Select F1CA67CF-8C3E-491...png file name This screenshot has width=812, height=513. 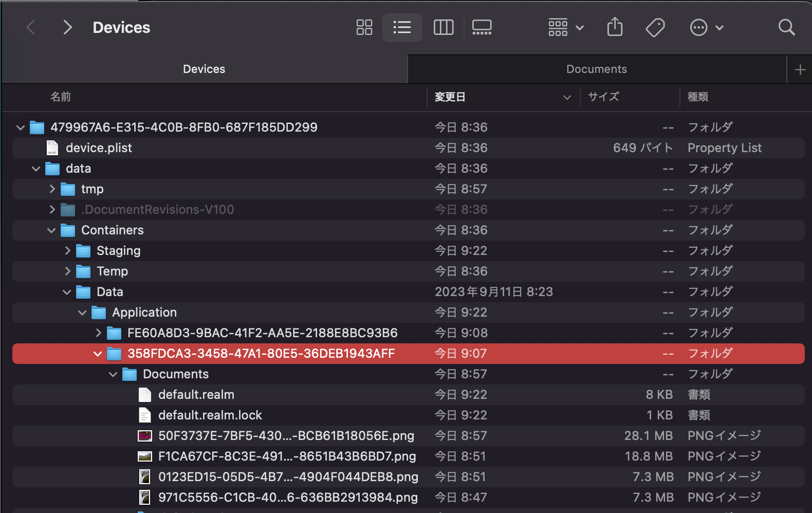tap(287, 456)
